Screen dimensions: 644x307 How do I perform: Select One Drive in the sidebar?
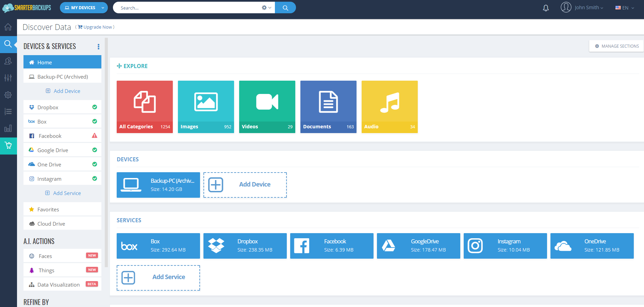(62, 164)
